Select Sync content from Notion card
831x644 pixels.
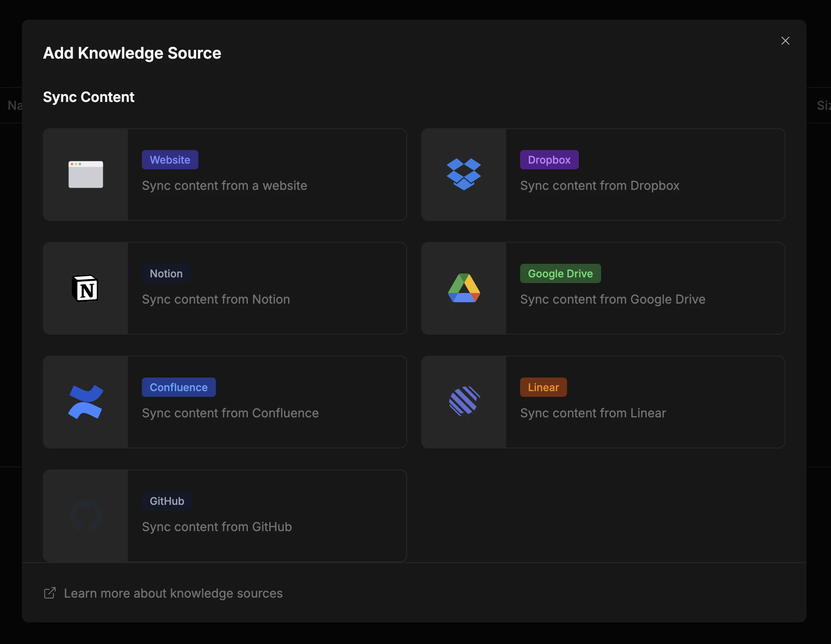[267, 288]
